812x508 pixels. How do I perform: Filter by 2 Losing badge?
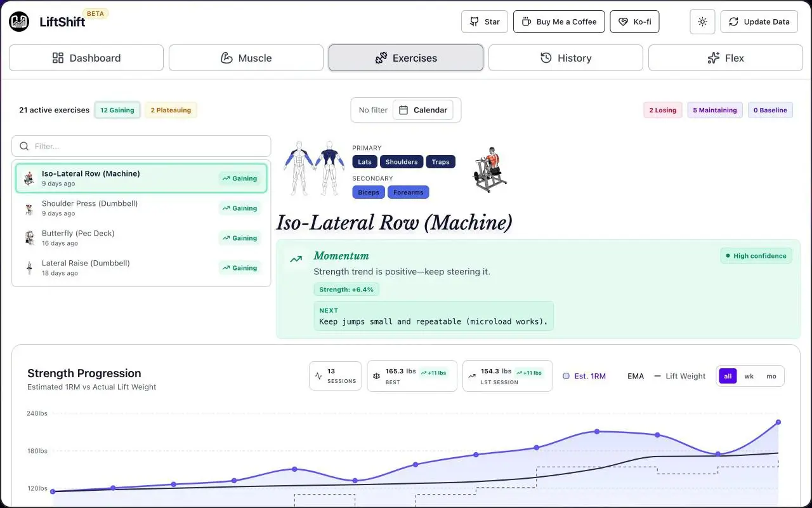click(663, 110)
